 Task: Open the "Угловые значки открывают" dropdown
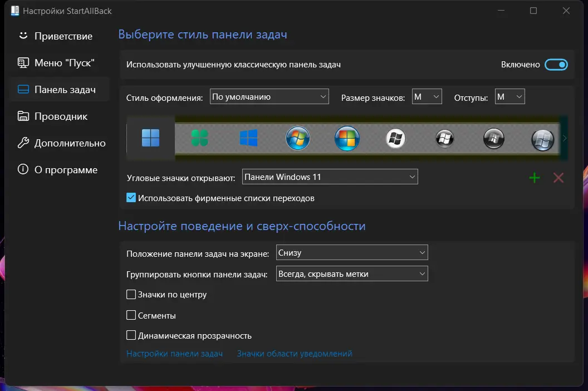click(x=330, y=177)
